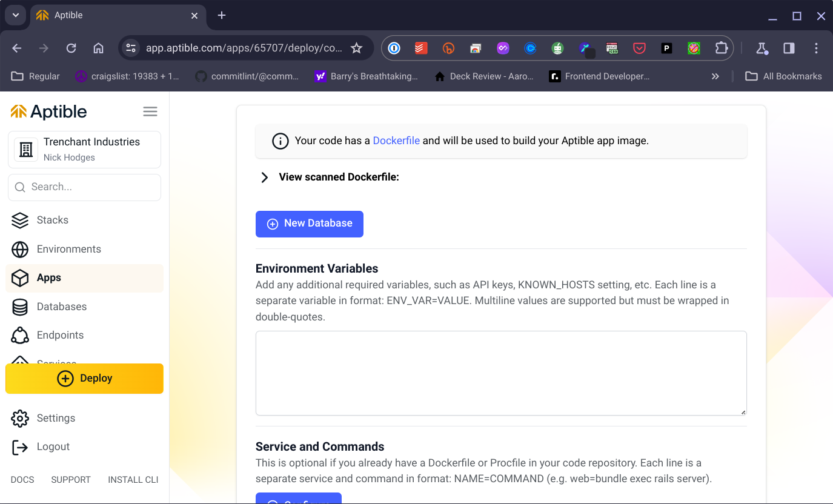Focus the sidebar Search field
Viewport: 833px width, 504px height.
coord(84,187)
